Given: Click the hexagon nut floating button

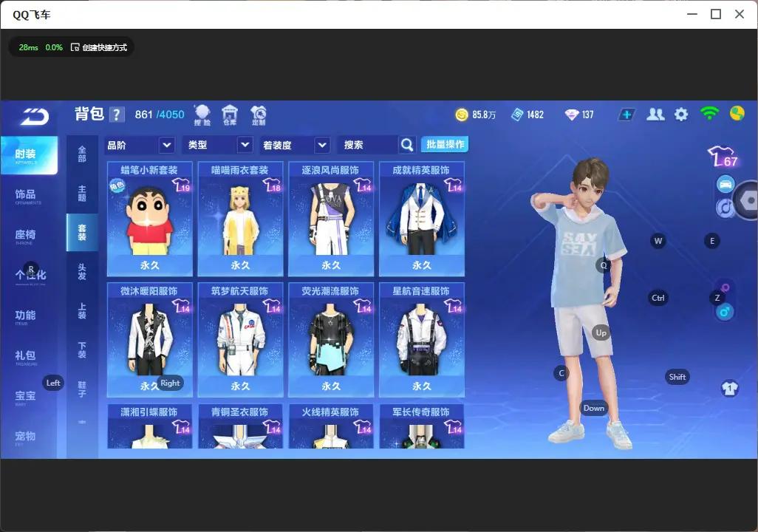Looking at the screenshot, I should pos(747,200).
